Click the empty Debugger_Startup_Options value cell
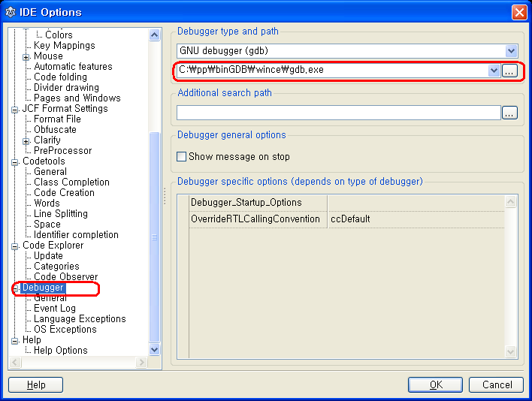 tap(416, 203)
